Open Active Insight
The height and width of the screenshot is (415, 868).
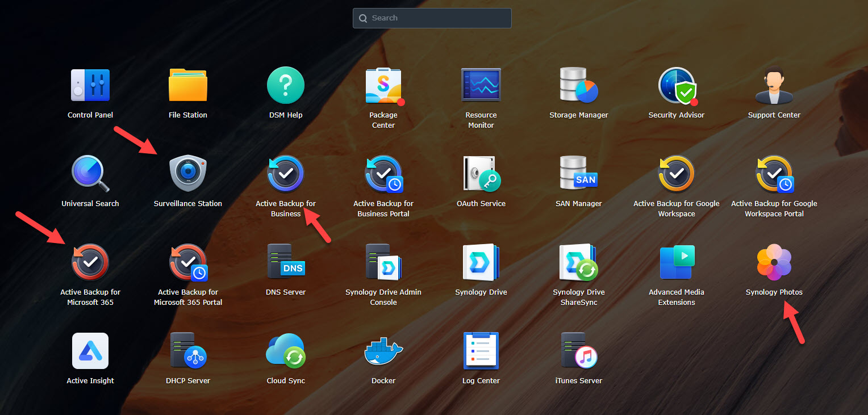click(x=90, y=351)
